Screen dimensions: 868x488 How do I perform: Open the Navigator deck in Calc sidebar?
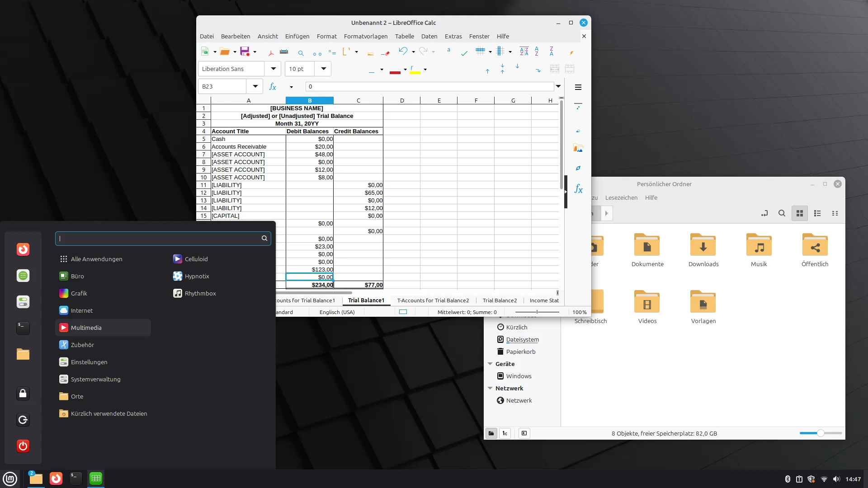[x=578, y=168]
